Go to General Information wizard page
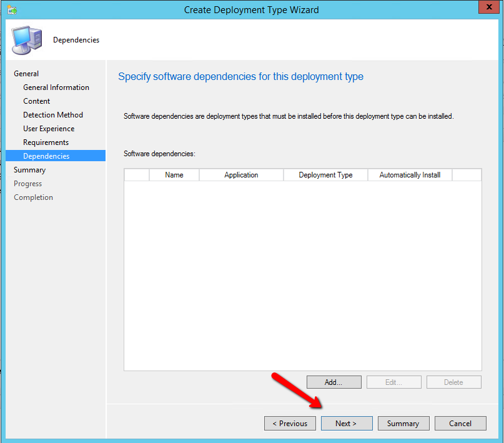Viewport: 504px width, 443px height. pyautogui.click(x=56, y=87)
